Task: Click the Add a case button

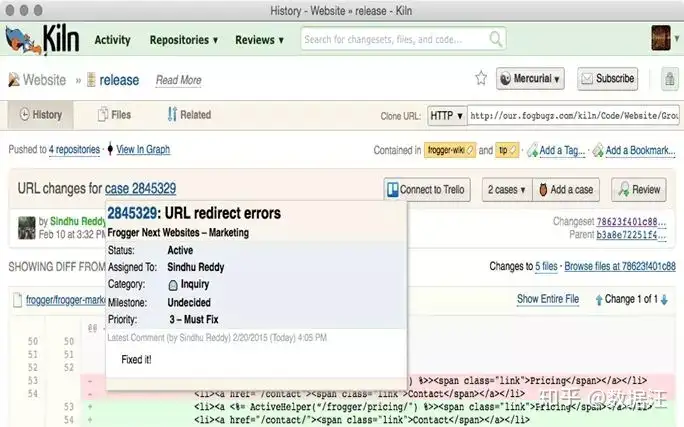Action: point(566,190)
